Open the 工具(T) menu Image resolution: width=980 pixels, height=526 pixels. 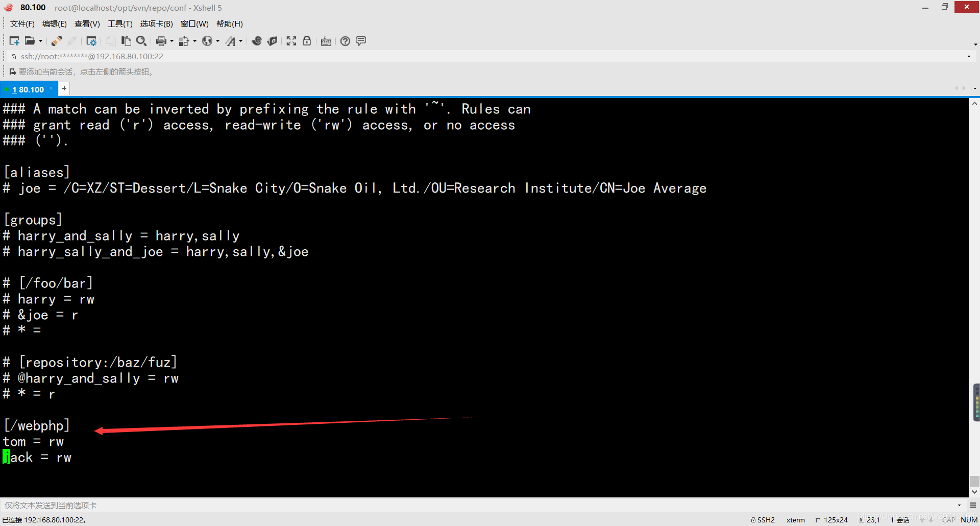pyautogui.click(x=120, y=24)
